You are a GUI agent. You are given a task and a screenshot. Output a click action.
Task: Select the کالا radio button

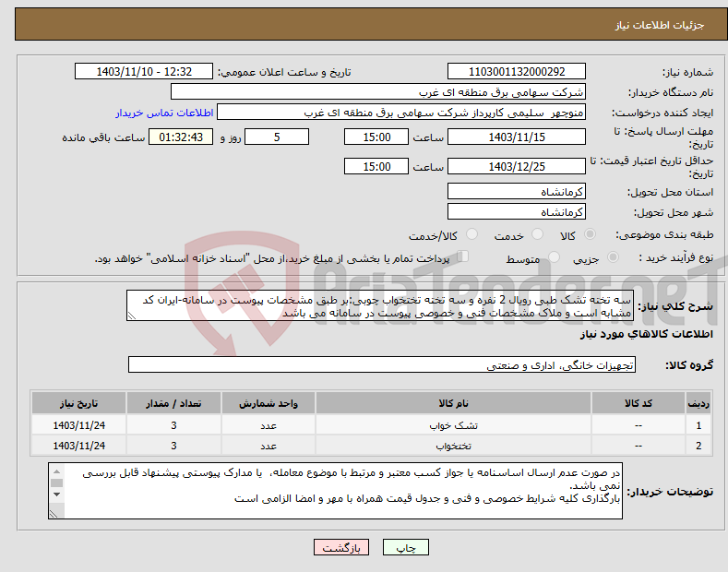tap(590, 234)
